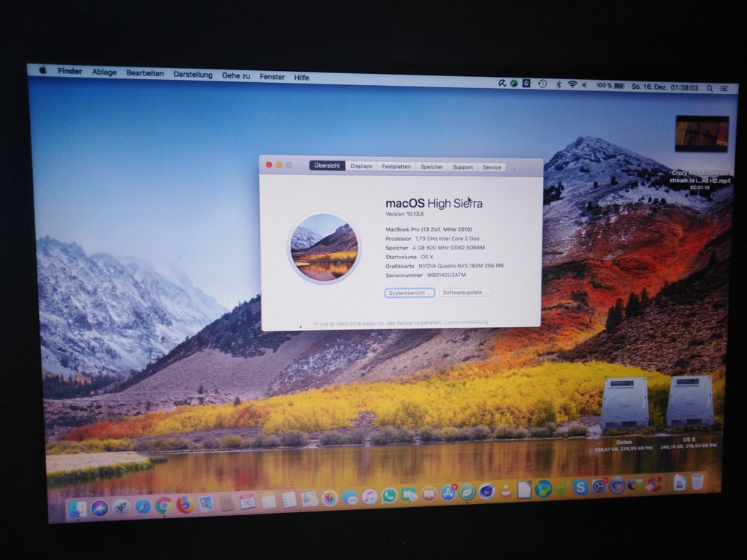Click the Systembericht button
The width and height of the screenshot is (747, 560).
click(x=409, y=293)
